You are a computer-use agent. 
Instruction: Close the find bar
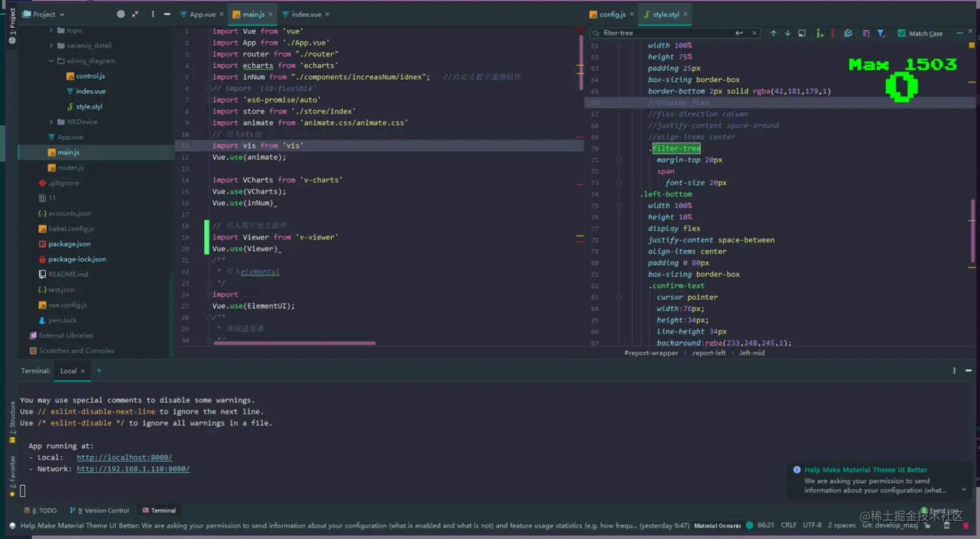[x=970, y=31]
